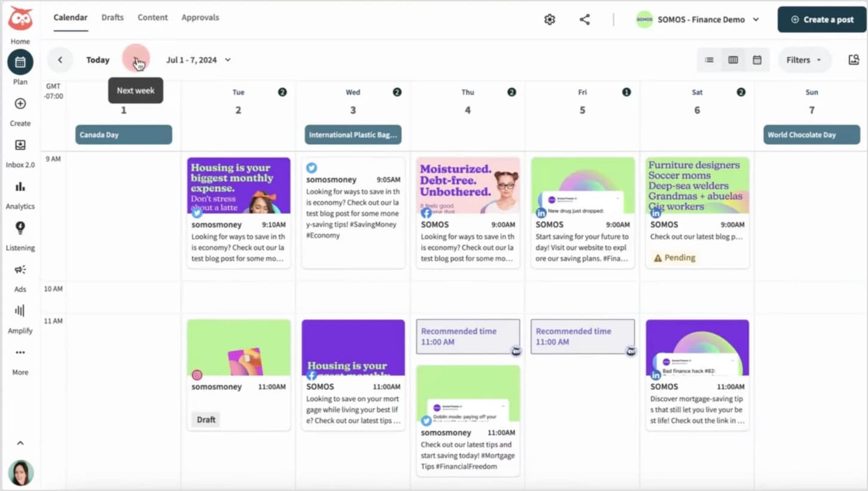Screen dimensions: 868x491
Task: Select the Canada Day event label
Action: (123, 135)
